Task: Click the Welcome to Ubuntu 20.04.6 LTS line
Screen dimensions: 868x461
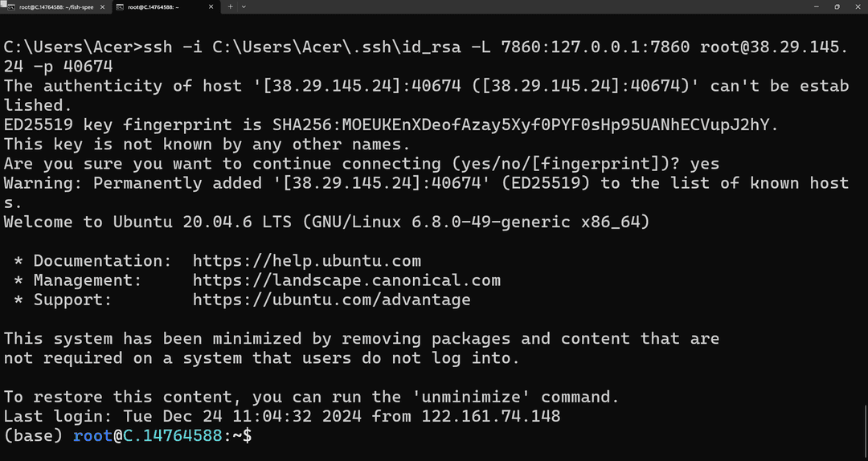Action: [326, 222]
